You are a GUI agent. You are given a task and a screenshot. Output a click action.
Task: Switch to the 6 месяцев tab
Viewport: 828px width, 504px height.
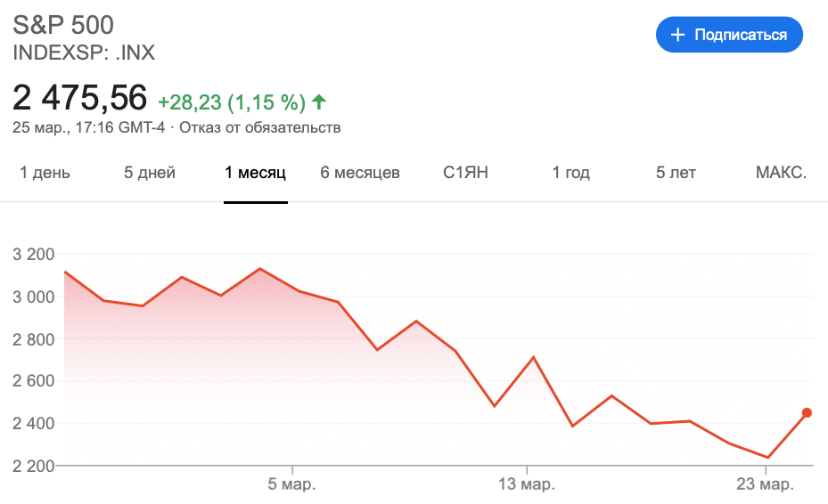click(x=360, y=173)
